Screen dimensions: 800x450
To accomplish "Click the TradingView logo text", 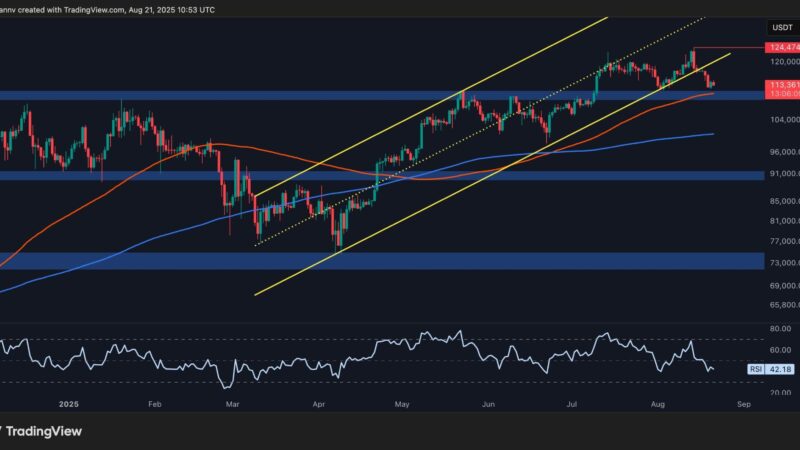I will [x=43, y=431].
